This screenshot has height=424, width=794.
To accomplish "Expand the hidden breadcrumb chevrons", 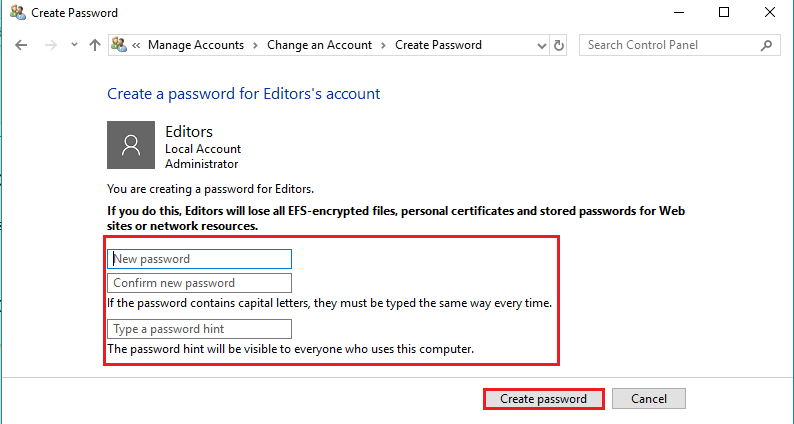I will [136, 45].
